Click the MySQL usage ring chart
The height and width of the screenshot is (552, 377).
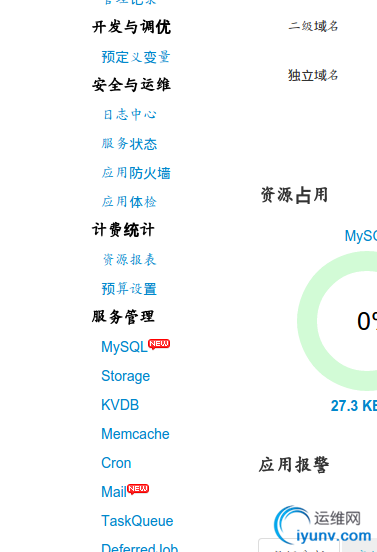pyautogui.click(x=337, y=321)
